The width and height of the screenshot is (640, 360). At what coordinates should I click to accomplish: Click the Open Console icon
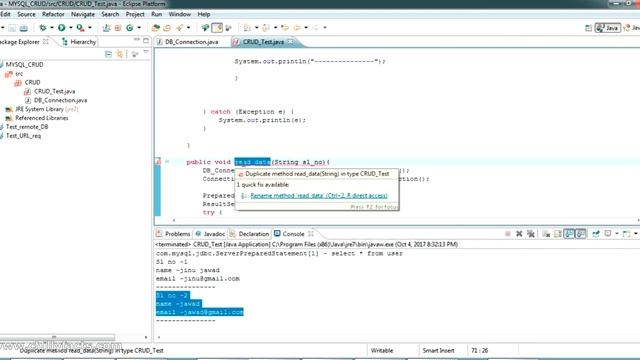point(627,234)
